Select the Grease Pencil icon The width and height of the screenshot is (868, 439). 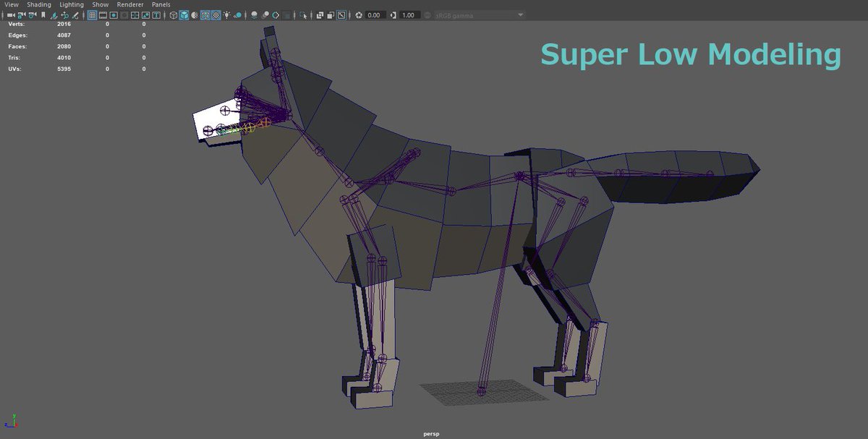[75, 15]
